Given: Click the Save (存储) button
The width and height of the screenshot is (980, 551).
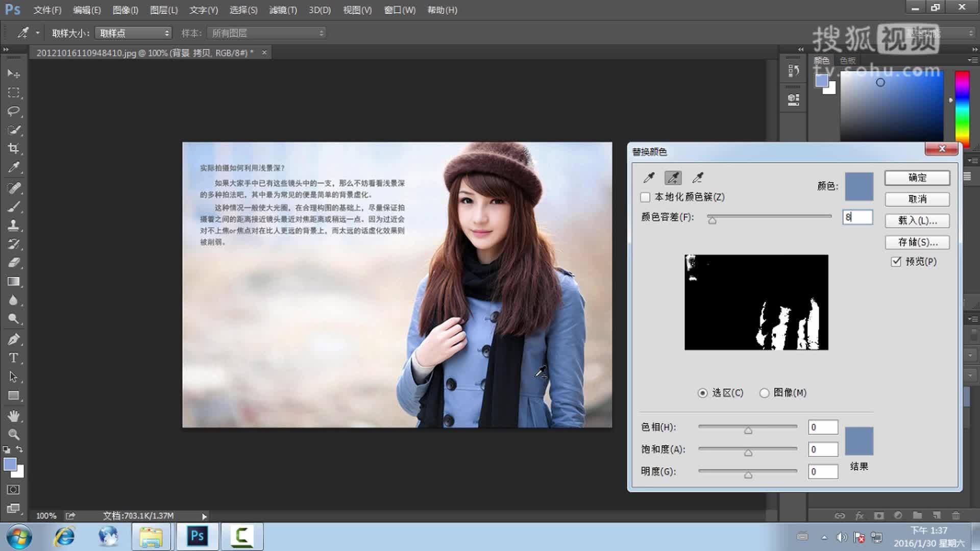Looking at the screenshot, I should 917,242.
